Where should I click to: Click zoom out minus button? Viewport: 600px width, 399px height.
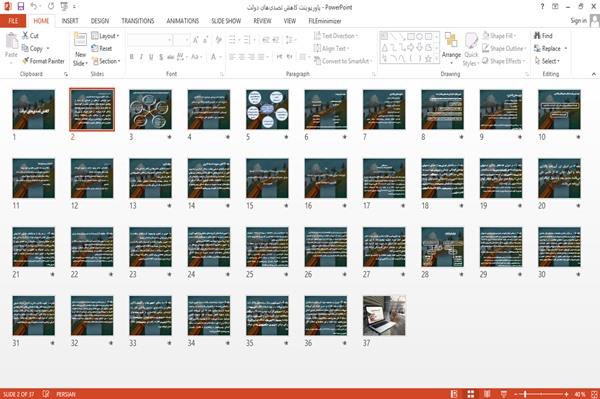tap(516, 394)
